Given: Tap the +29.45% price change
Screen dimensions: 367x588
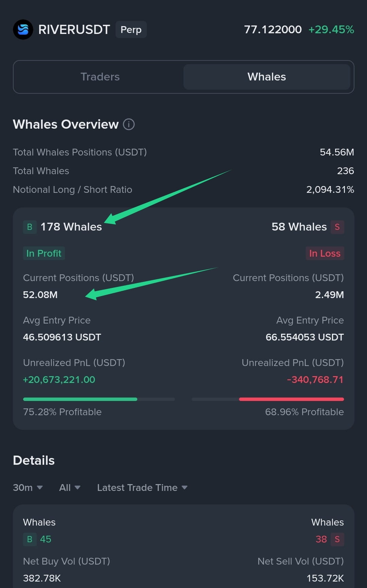Looking at the screenshot, I should [x=331, y=30].
